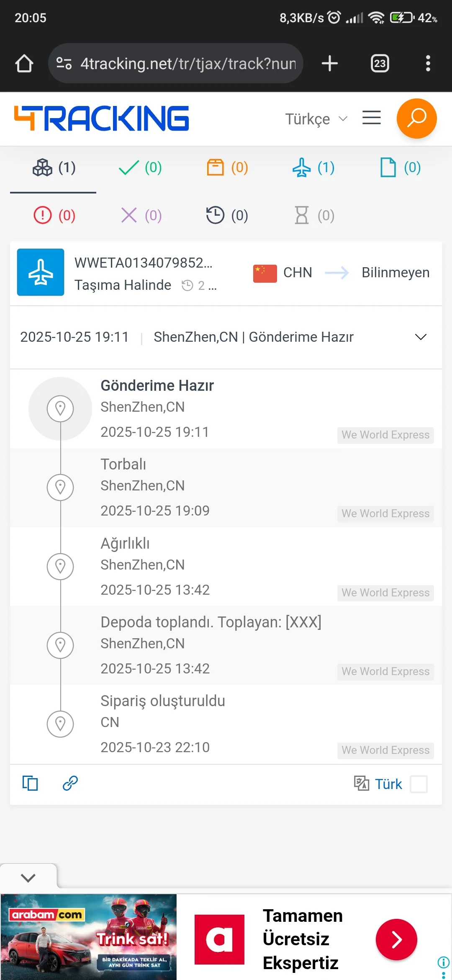Enable the Türk translation checkbox
The image size is (452, 980).
[x=419, y=784]
